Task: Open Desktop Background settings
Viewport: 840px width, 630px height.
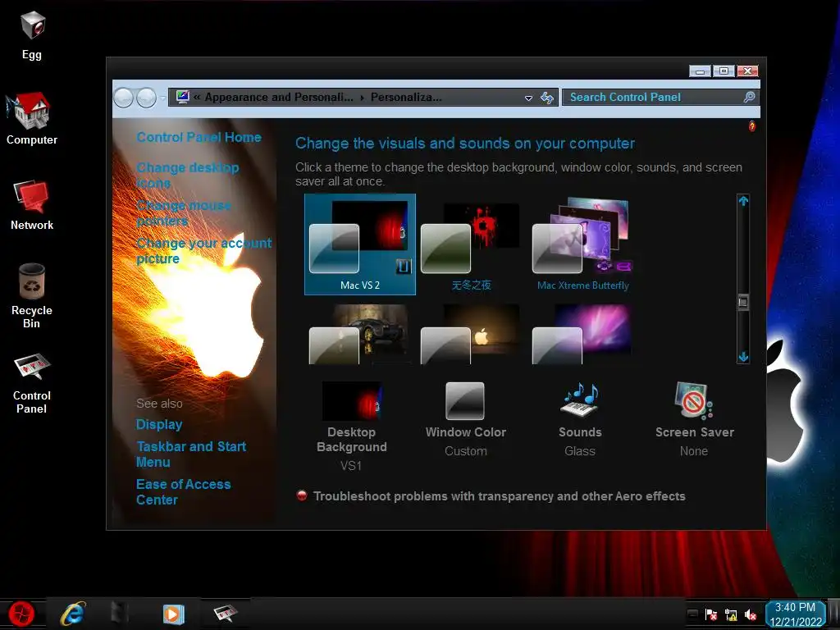Action: coord(352,427)
